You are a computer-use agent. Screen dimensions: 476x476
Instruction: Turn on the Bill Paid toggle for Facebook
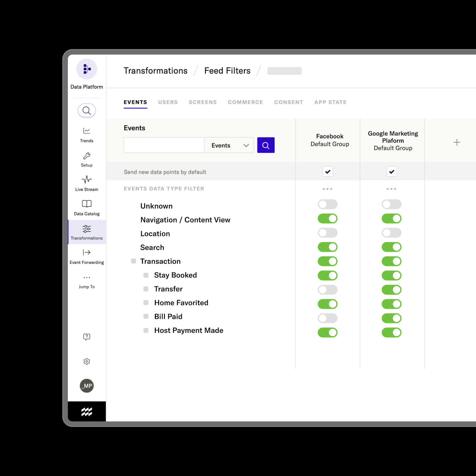point(327,318)
